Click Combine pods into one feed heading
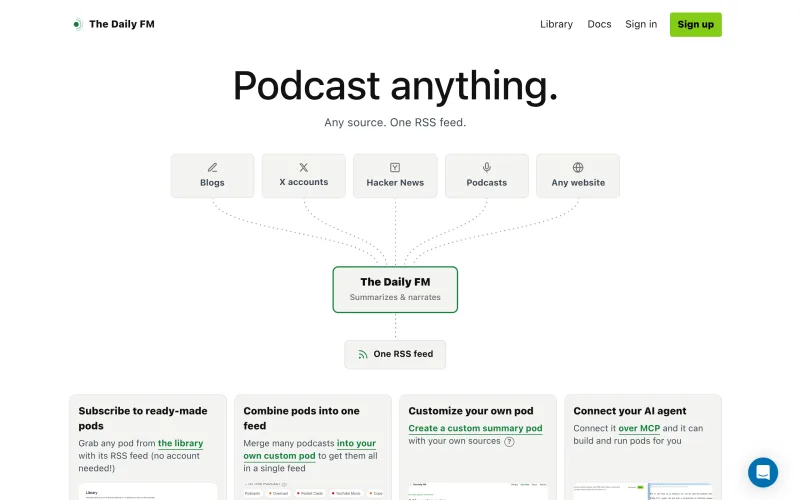Viewport: 800px width, 500px height. tap(301, 418)
